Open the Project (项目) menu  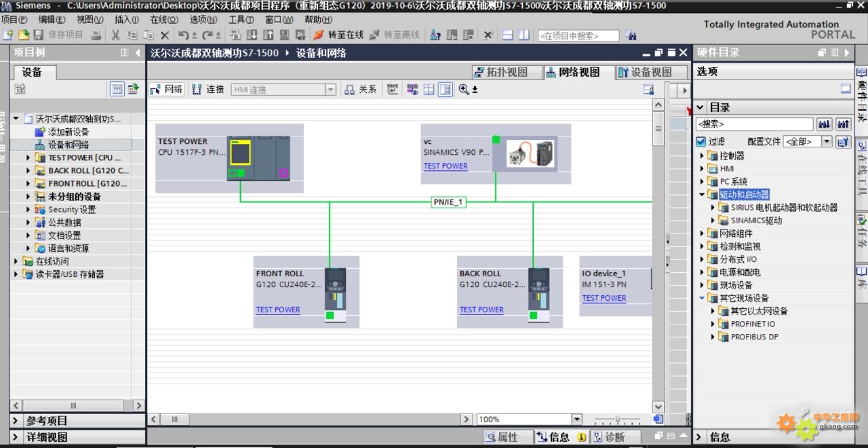[x=14, y=20]
